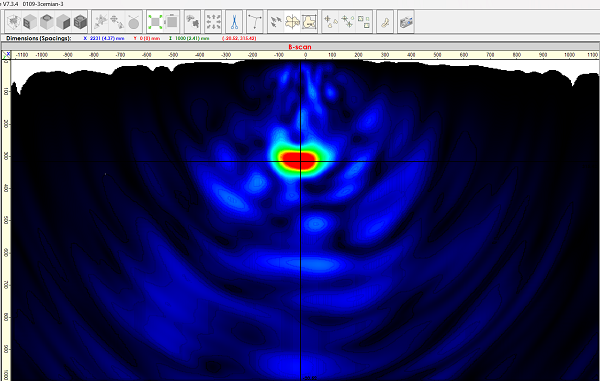This screenshot has width=600, height=381.
Task: Toggle the crosshair blob region icon
Action: (x=292, y=22)
